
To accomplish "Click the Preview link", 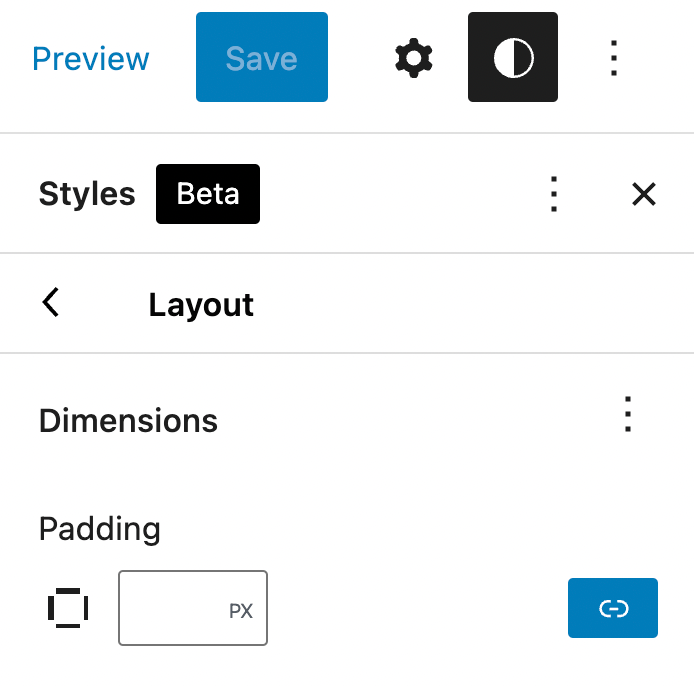I will tap(91, 58).
